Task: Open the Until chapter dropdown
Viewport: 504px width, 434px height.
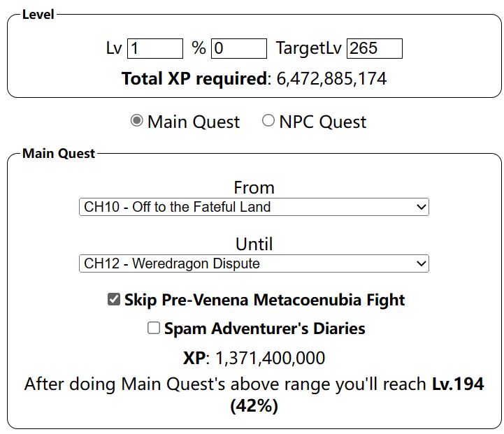Action: coord(253,263)
